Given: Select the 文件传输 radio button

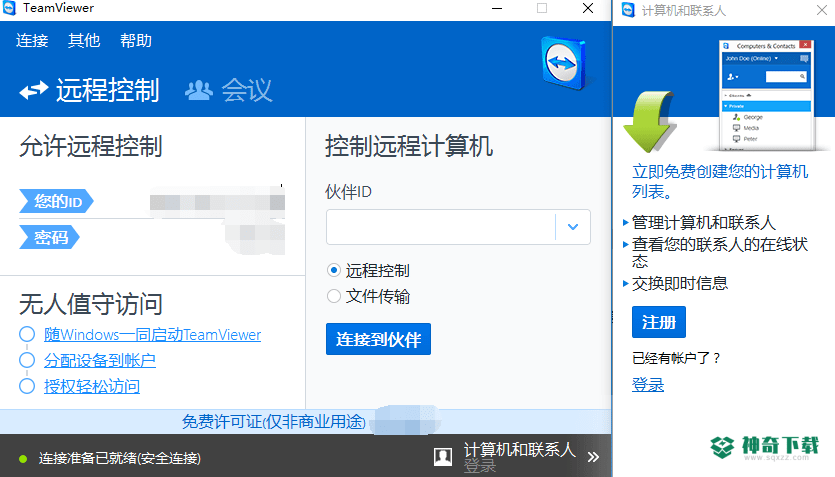Looking at the screenshot, I should click(x=334, y=296).
